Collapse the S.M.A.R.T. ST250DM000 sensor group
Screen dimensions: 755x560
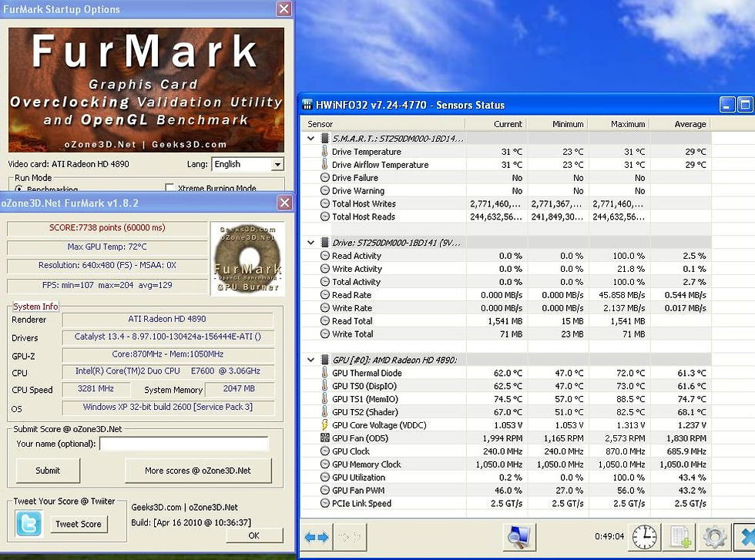pyautogui.click(x=311, y=138)
